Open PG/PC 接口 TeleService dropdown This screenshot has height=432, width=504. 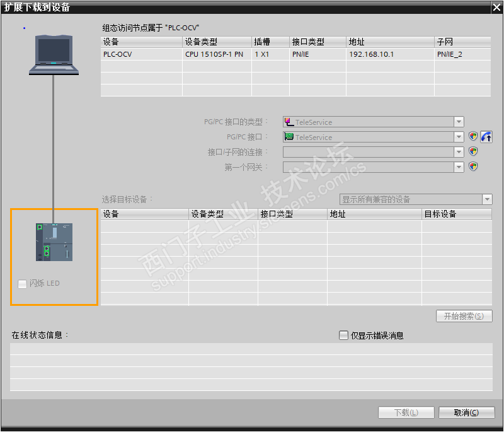pyautogui.click(x=459, y=137)
